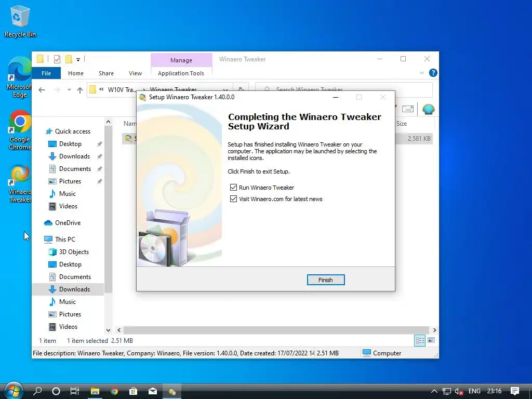Open Downloads under Quick access
The width and height of the screenshot is (532, 399).
point(74,156)
